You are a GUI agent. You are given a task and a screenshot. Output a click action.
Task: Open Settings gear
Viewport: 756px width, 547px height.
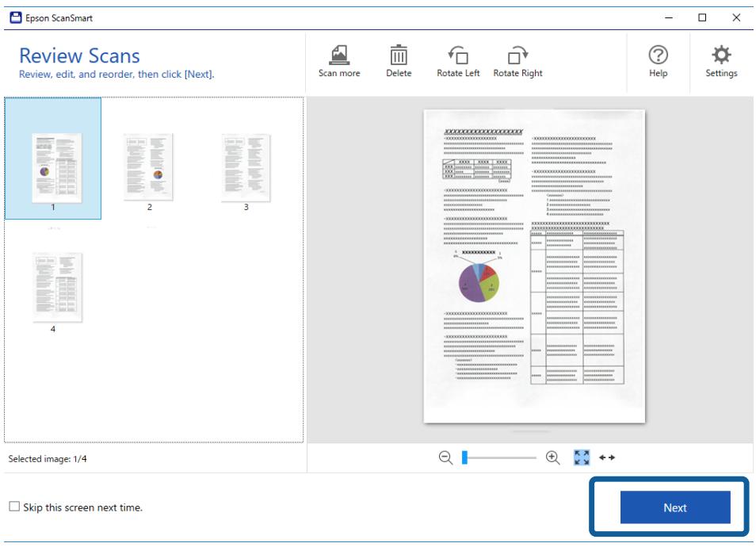pyautogui.click(x=721, y=61)
